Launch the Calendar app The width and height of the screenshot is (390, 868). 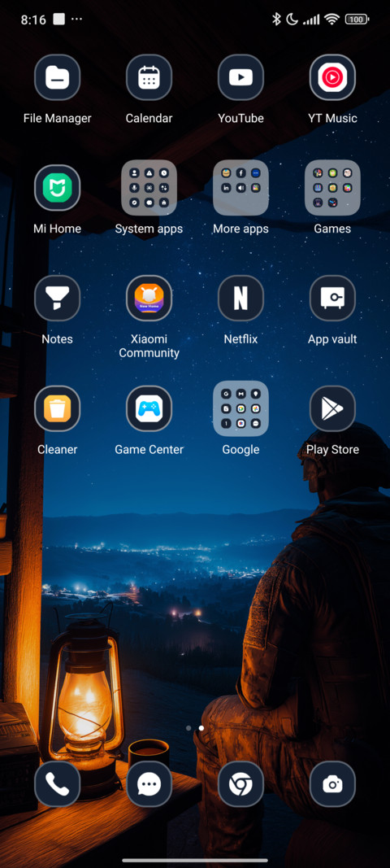point(149,77)
